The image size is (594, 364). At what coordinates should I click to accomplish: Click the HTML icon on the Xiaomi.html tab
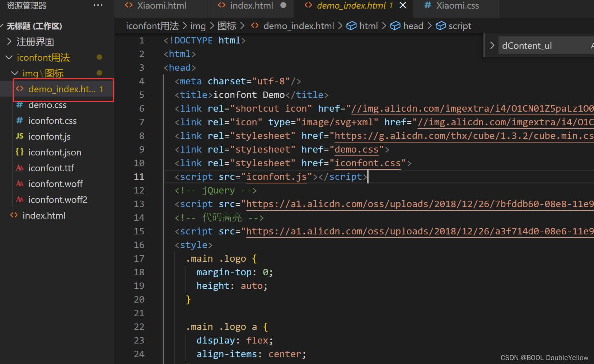[129, 5]
